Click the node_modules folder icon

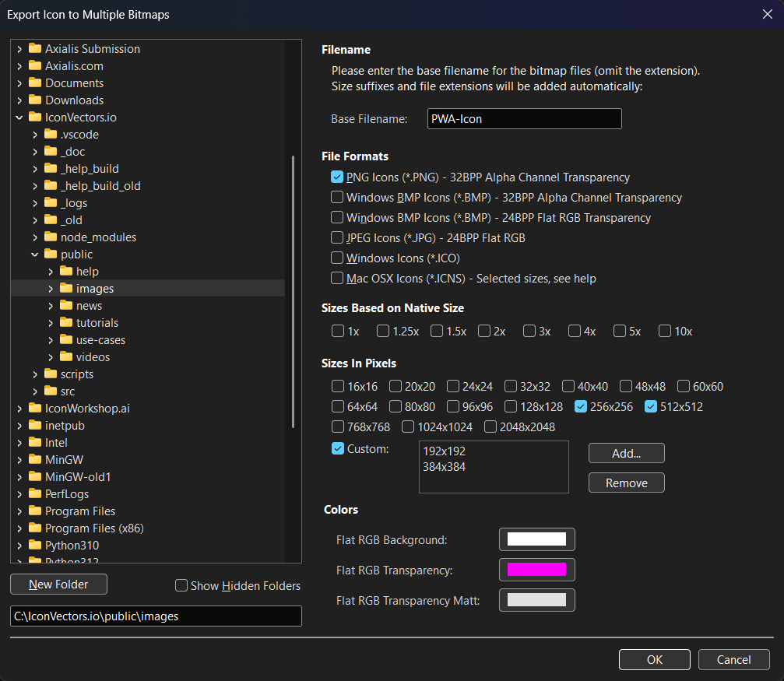(51, 237)
